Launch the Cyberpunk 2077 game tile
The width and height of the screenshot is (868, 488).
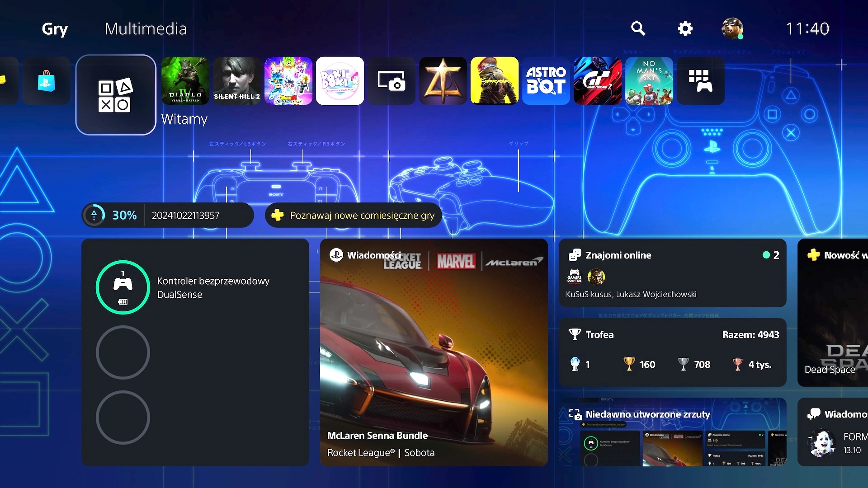pyautogui.click(x=495, y=81)
